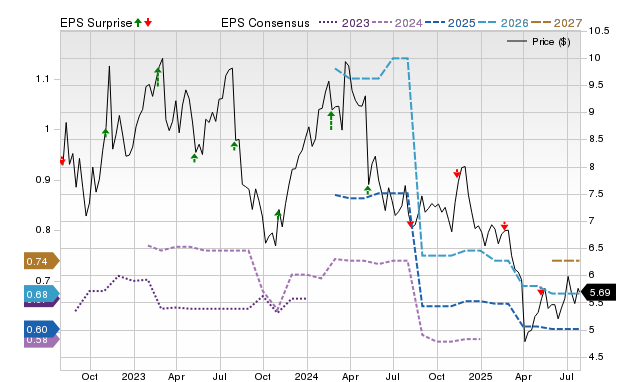This screenshot has height=382, width=640.
Task: Click the Price ($) legend entry
Action: point(539,42)
